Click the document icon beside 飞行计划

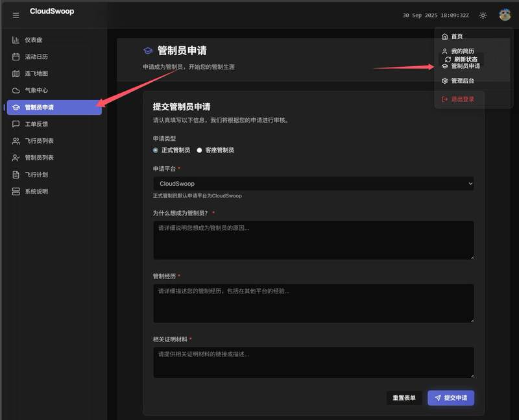pyautogui.click(x=16, y=175)
